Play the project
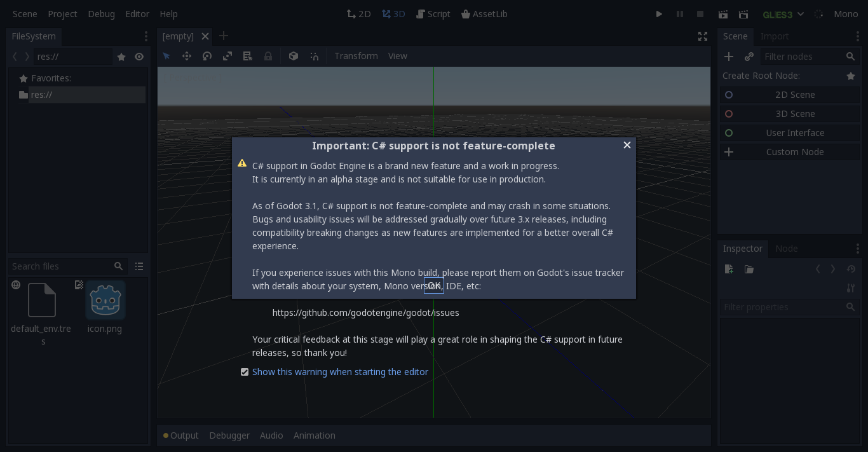This screenshot has height=452, width=868. pos(659,14)
